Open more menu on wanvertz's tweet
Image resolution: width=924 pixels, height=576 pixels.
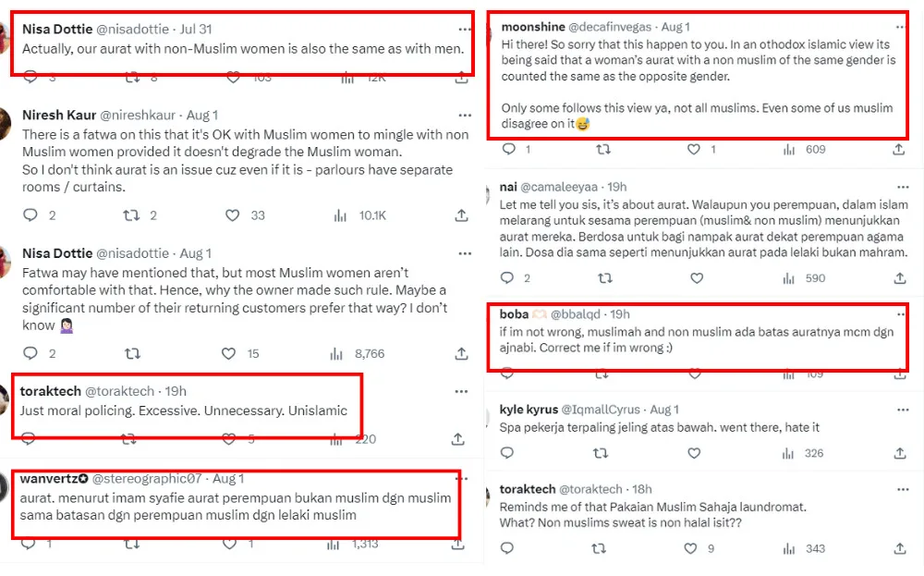[461, 479]
